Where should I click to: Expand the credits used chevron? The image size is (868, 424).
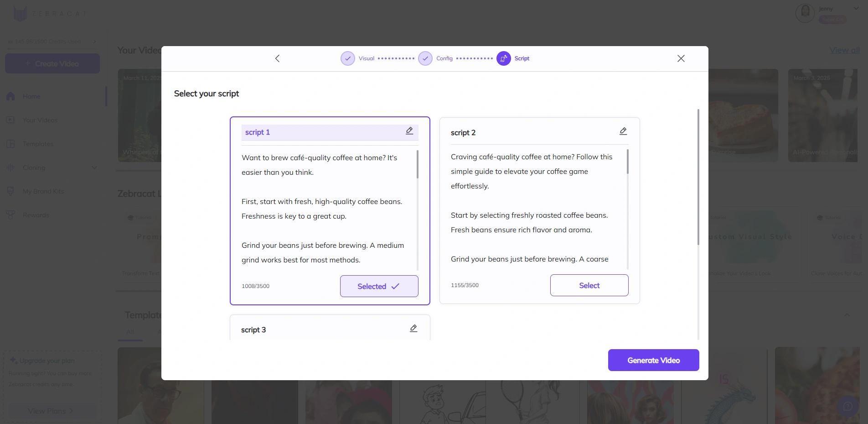(94, 42)
